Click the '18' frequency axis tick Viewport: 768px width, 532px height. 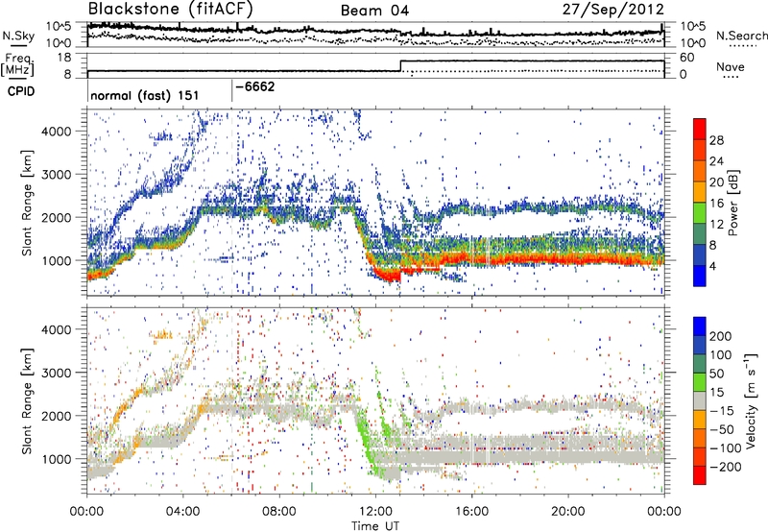pyautogui.click(x=64, y=58)
